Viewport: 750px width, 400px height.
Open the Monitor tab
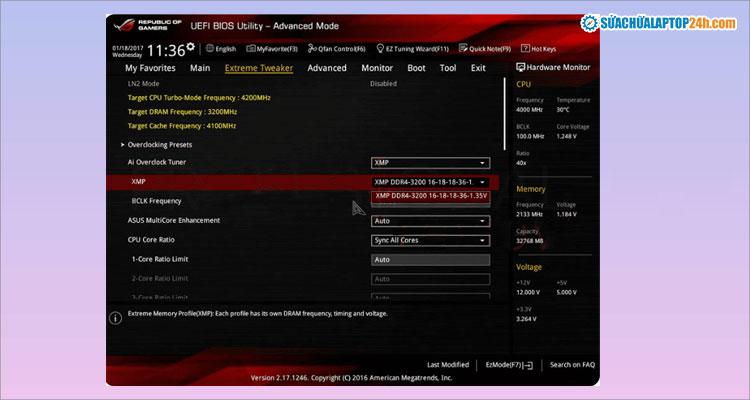(x=377, y=68)
